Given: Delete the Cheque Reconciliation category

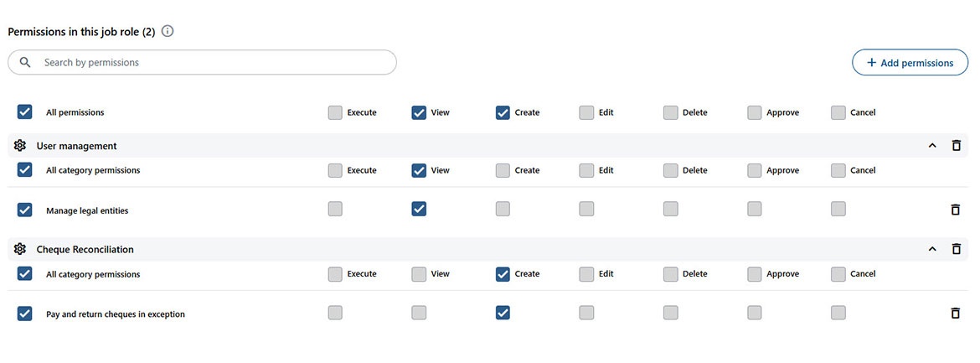Looking at the screenshot, I should (x=956, y=249).
